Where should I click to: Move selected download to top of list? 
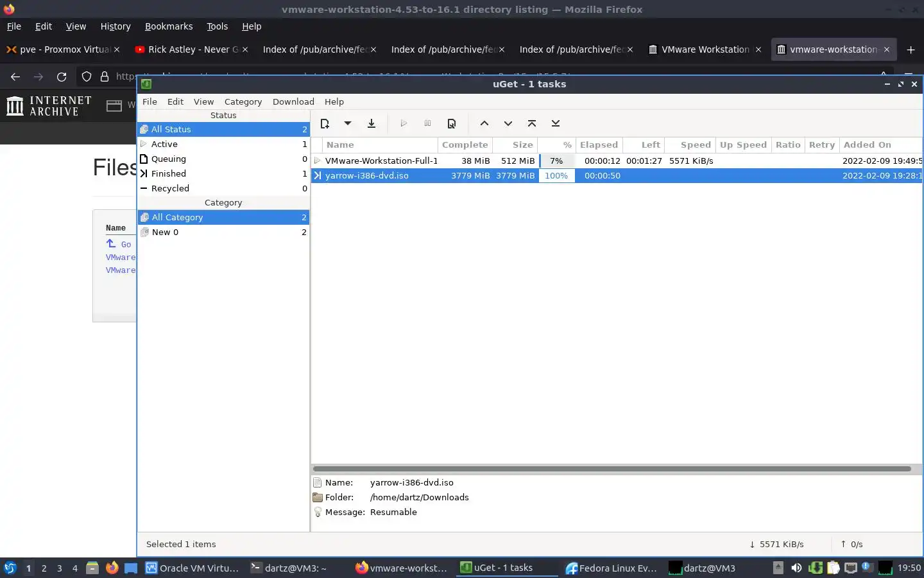(x=532, y=123)
